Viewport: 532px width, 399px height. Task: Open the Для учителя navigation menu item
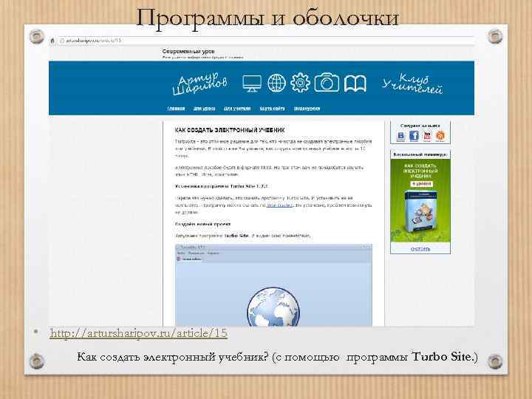(x=237, y=109)
